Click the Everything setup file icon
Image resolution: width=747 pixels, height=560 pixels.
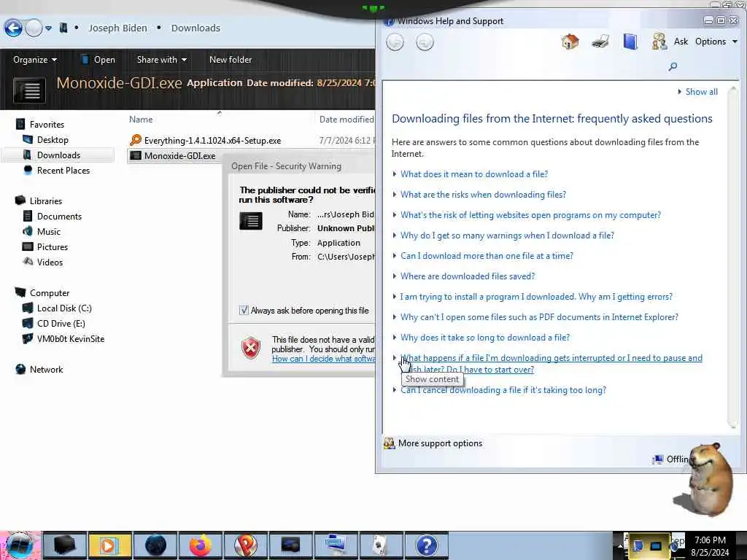pyautogui.click(x=136, y=140)
